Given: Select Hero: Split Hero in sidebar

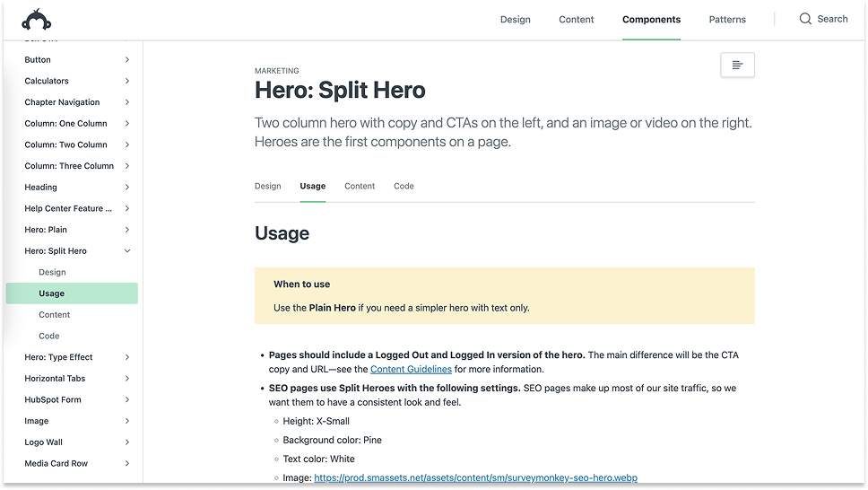Looking at the screenshot, I should (56, 251).
